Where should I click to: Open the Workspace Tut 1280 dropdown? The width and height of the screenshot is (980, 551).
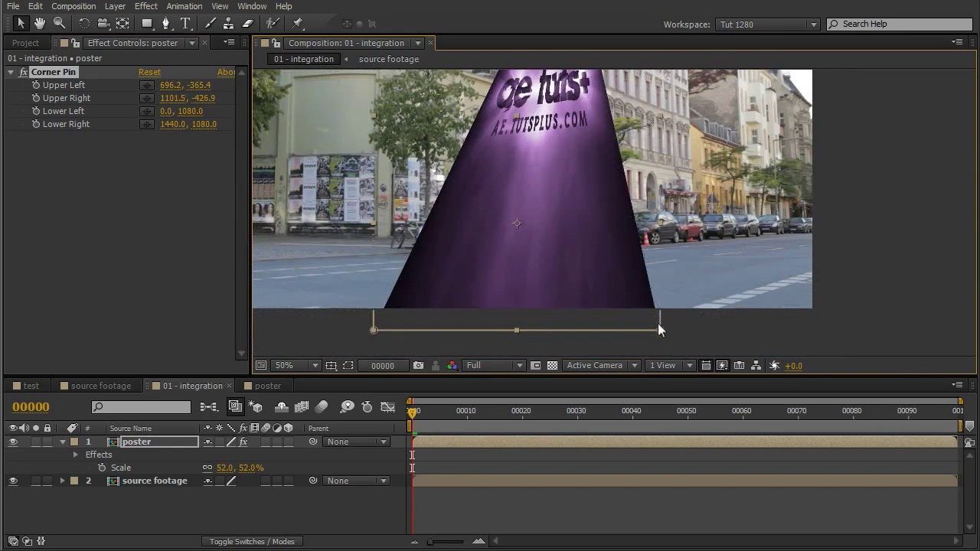coord(768,24)
